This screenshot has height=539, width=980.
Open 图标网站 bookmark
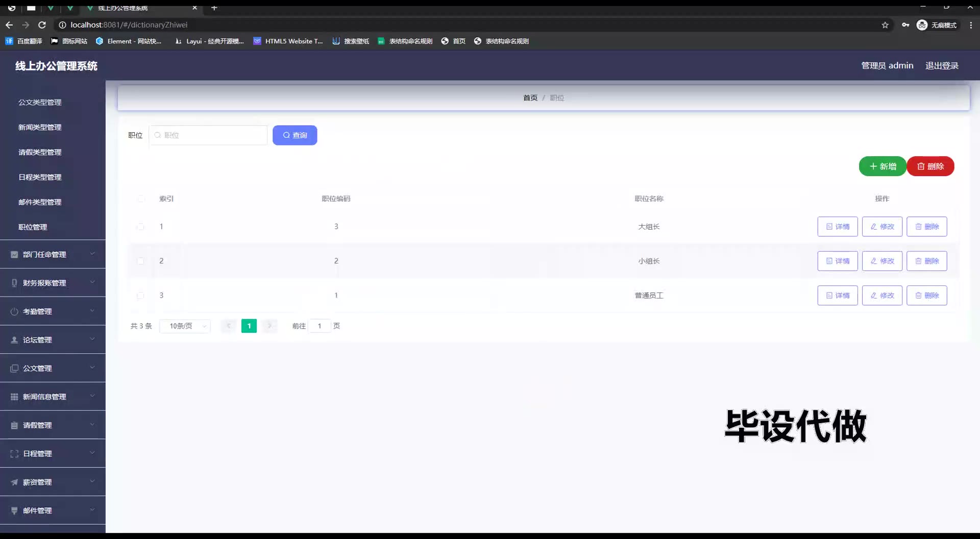click(x=69, y=41)
